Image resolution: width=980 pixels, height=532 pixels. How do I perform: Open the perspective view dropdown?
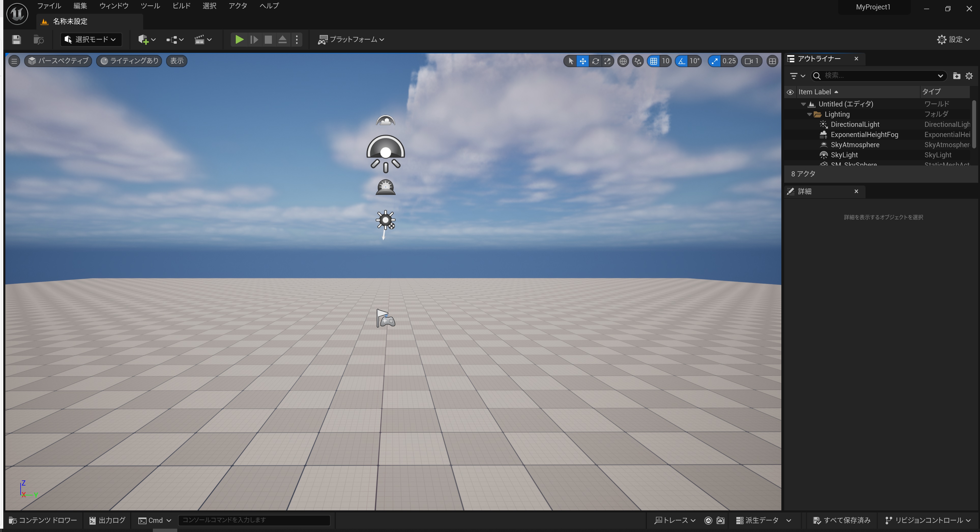pos(58,61)
